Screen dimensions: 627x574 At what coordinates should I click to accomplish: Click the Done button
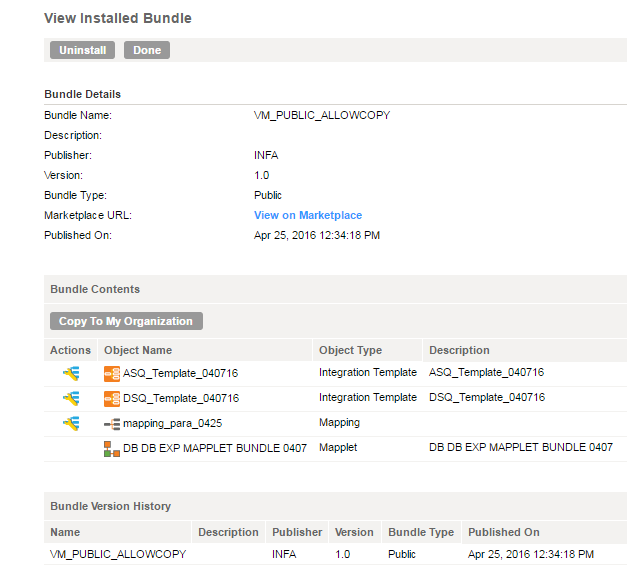pyautogui.click(x=147, y=50)
